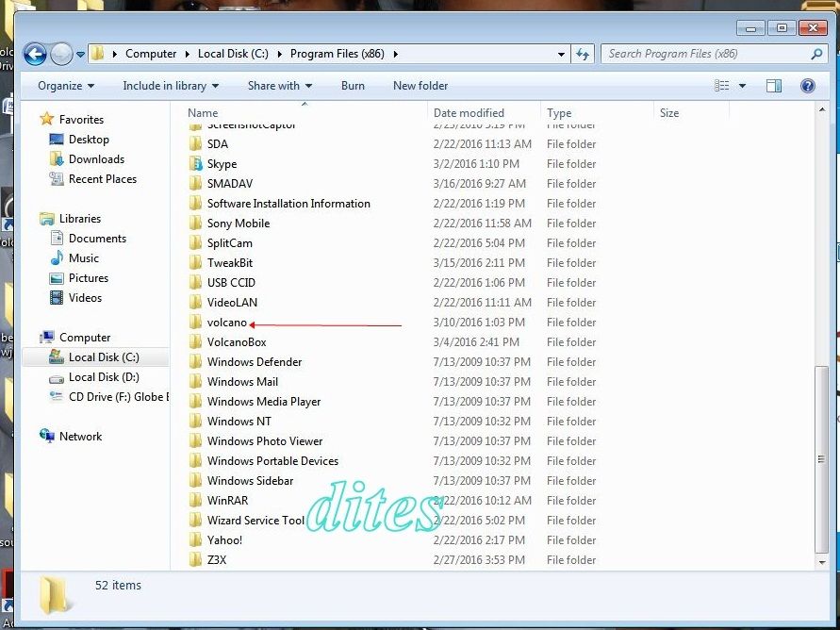840x630 pixels.
Task: Click the Back navigation arrow
Action: [x=35, y=54]
